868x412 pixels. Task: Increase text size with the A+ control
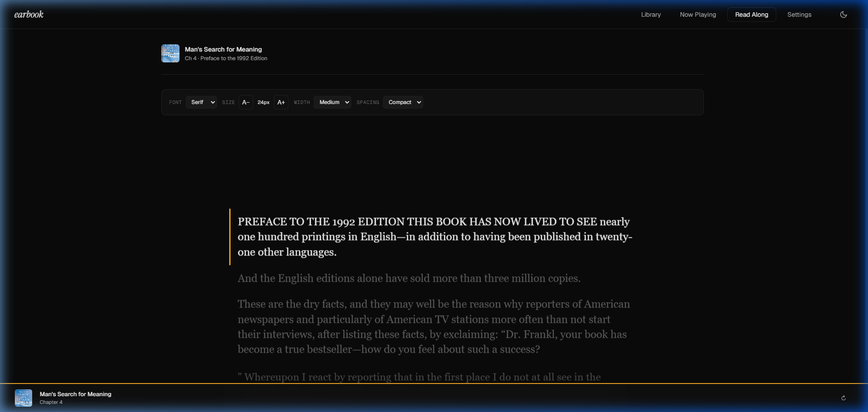(281, 102)
